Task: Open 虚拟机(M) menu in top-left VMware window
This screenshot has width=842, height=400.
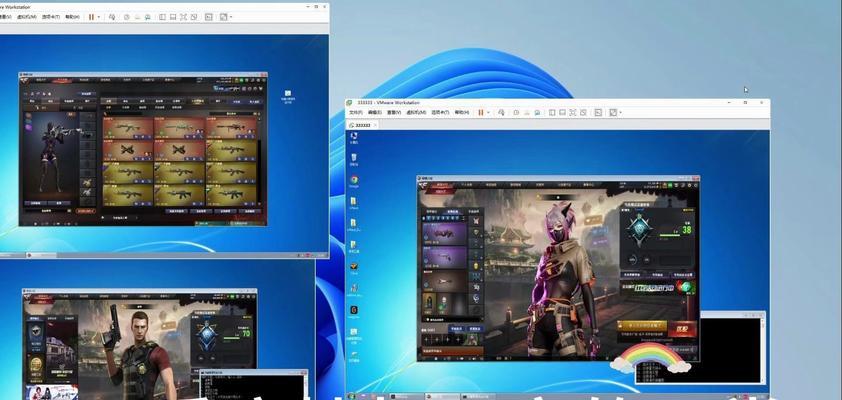Action: [27, 17]
